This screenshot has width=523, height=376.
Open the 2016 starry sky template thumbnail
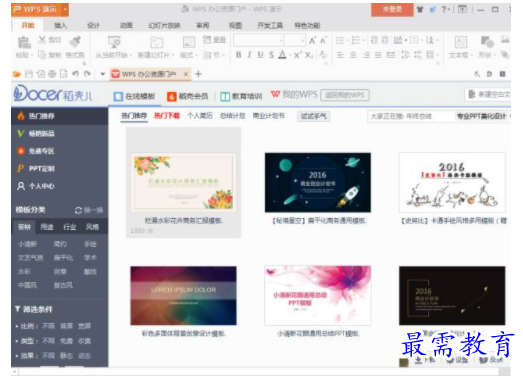tap(318, 182)
